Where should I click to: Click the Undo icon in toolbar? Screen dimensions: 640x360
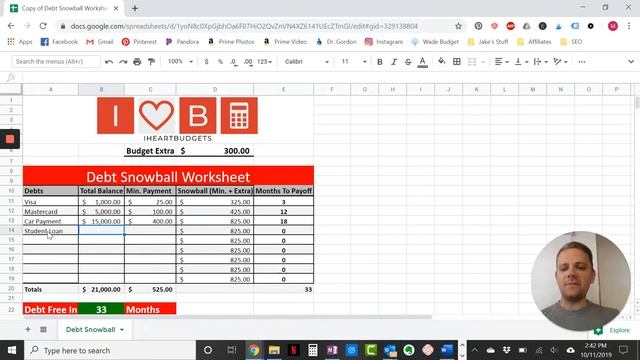click(109, 62)
